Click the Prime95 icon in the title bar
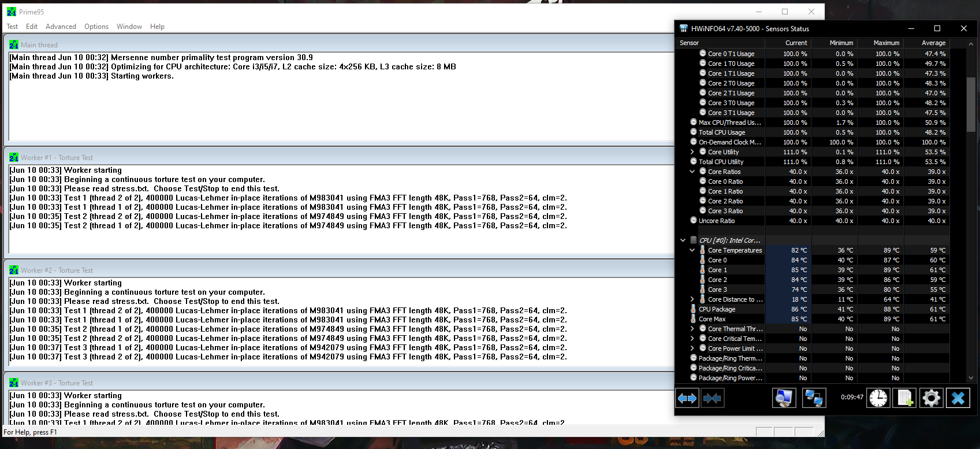This screenshot has width=980, height=449. pyautogui.click(x=12, y=12)
